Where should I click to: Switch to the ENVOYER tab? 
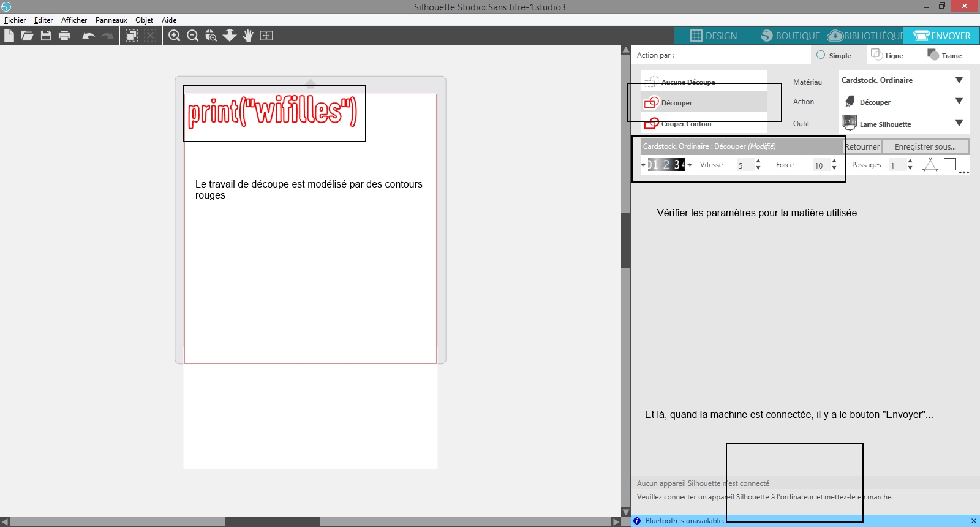[x=942, y=36]
